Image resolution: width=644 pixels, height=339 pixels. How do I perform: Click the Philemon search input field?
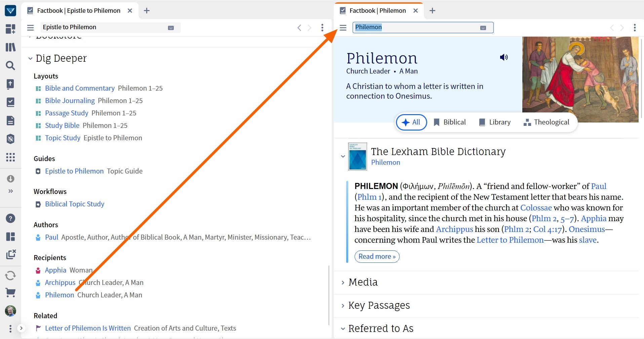(x=423, y=28)
